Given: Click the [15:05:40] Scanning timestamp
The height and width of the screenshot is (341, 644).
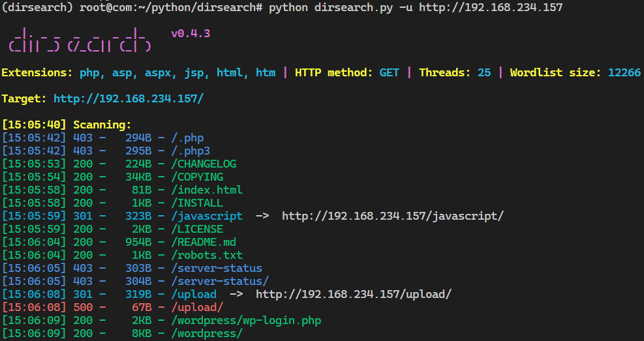Looking at the screenshot, I should [34, 125].
